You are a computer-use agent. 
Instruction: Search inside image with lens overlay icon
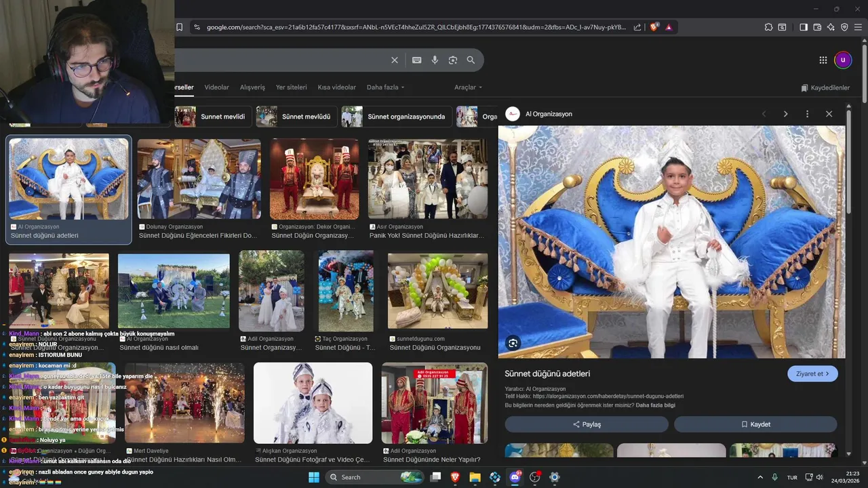tap(513, 343)
